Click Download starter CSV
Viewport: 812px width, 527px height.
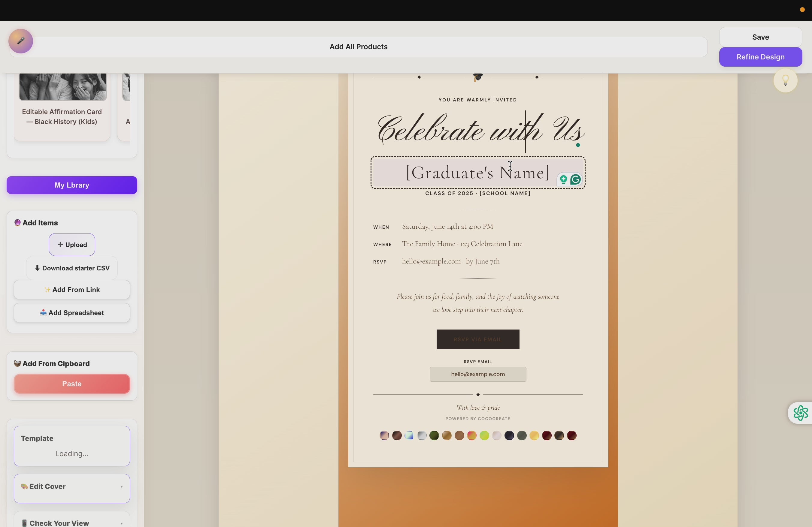72,268
